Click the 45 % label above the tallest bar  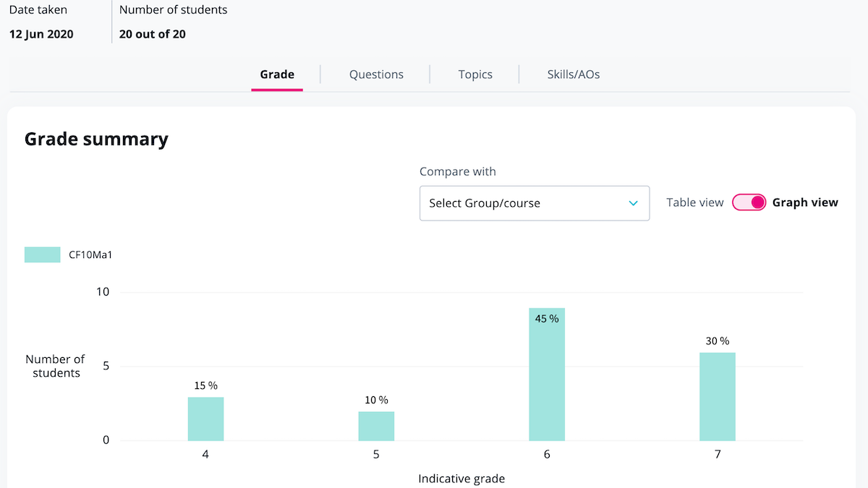tap(547, 317)
